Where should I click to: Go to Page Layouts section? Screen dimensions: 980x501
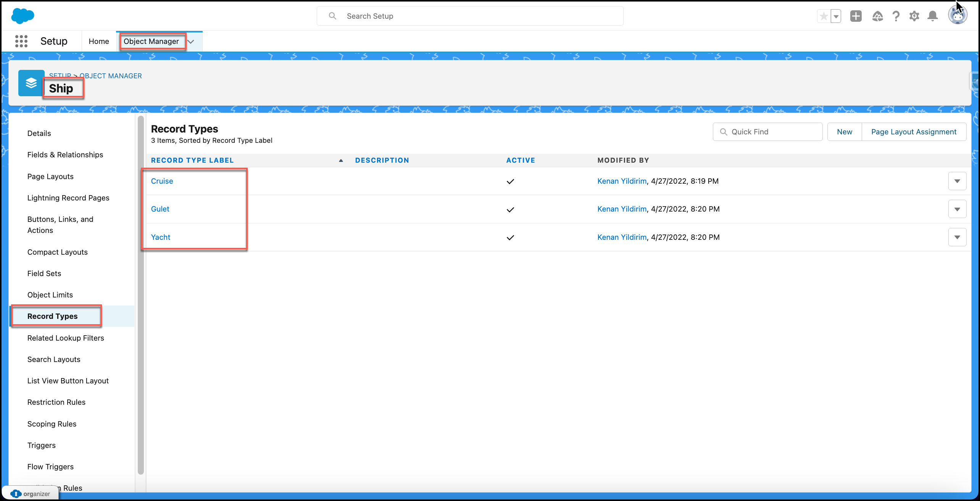tap(50, 176)
